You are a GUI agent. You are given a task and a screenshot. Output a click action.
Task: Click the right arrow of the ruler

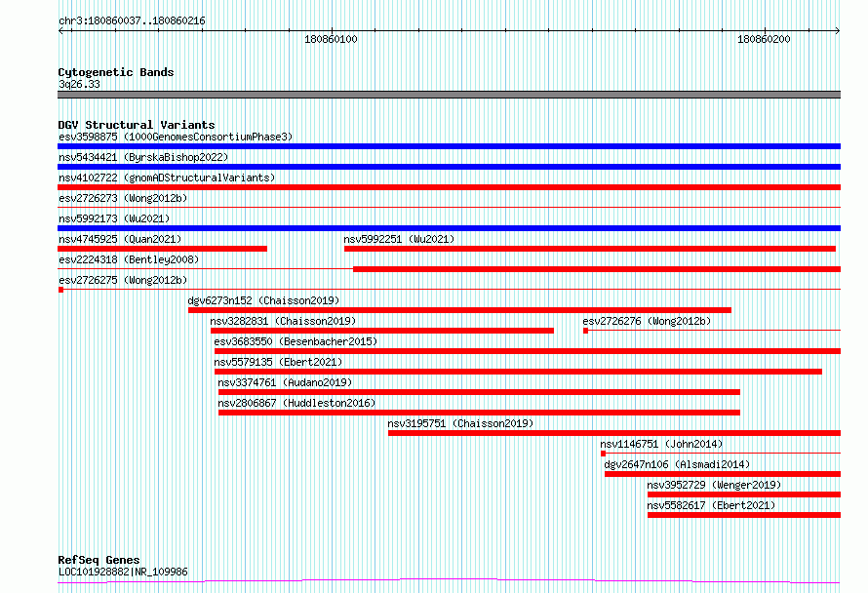tap(837, 31)
